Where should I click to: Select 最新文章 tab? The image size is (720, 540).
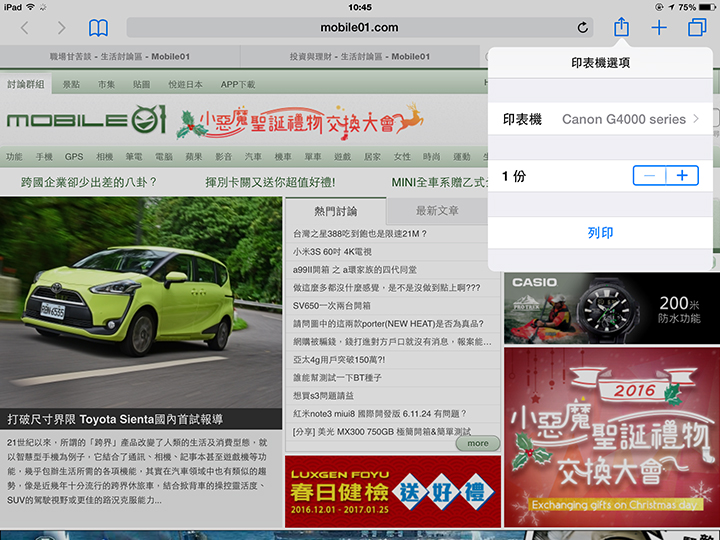(x=437, y=211)
